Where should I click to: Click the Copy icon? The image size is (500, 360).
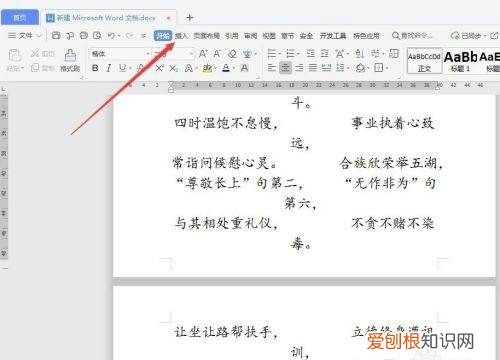coord(35,68)
